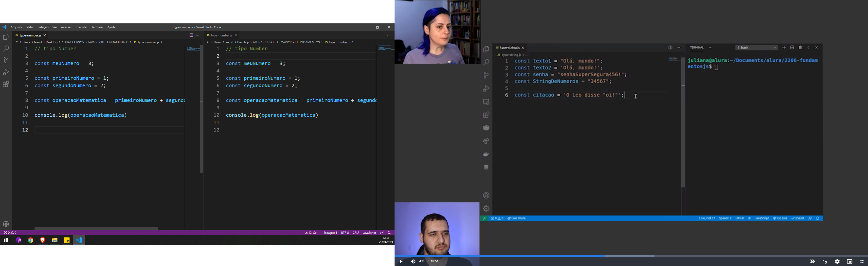Click Docker whale icon in video's activity bar
868x266 pixels.
coord(486,154)
